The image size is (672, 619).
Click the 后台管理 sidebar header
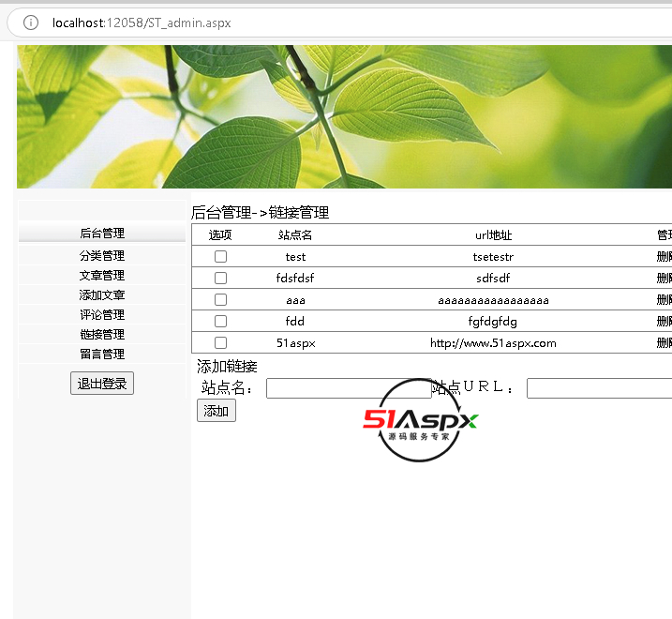point(101,234)
